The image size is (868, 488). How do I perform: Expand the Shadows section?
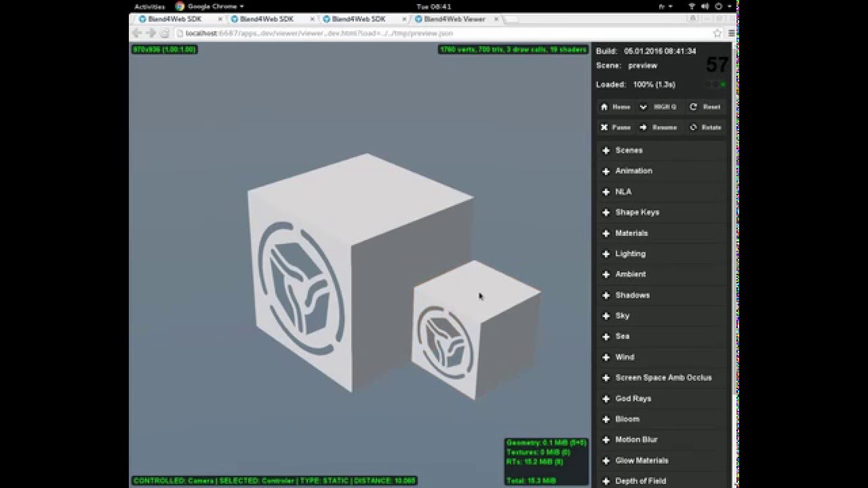pos(662,295)
